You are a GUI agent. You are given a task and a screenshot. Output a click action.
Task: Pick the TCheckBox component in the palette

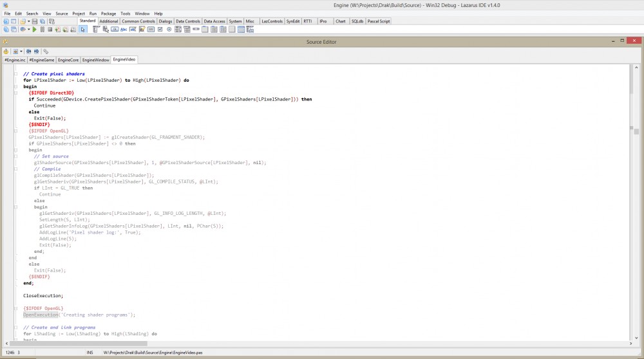click(x=160, y=30)
